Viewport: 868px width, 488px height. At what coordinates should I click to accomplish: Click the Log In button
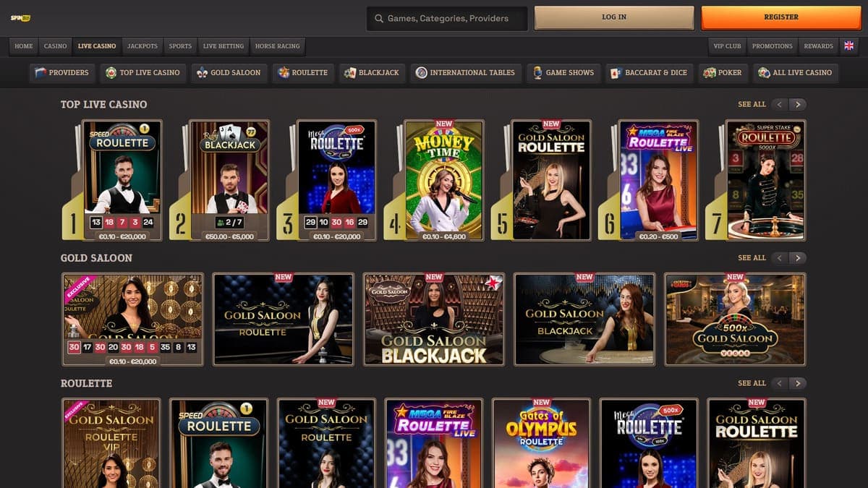(614, 18)
